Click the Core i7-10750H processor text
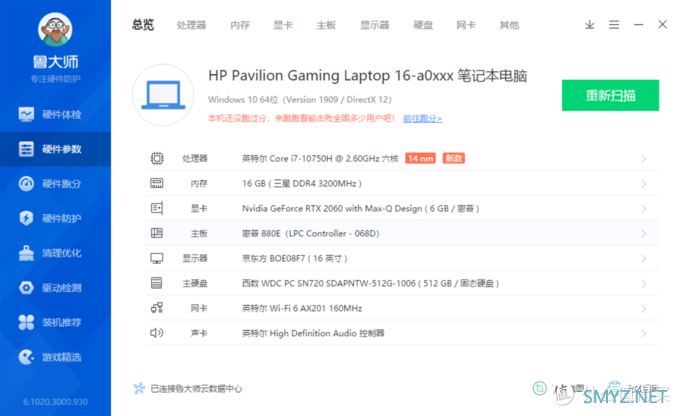Screen dimensions: 680x416 tap(320, 158)
